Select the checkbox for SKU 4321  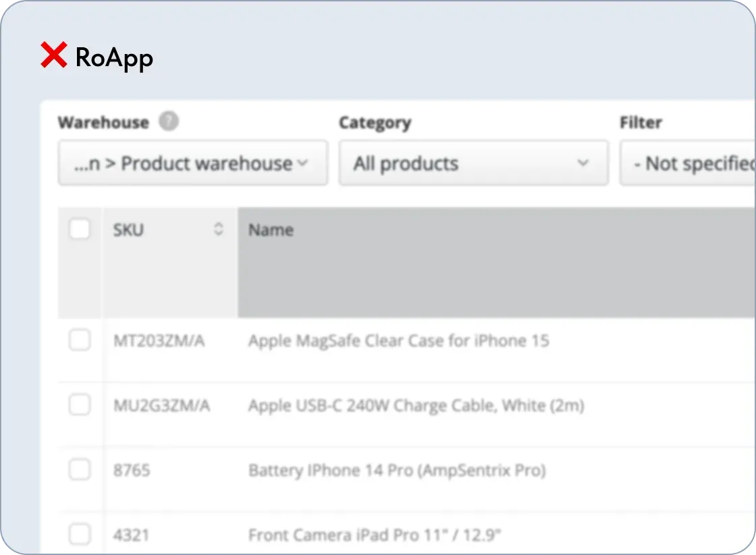80,534
